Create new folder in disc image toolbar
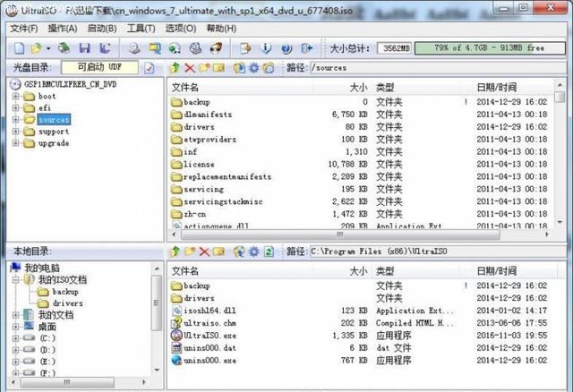Image resolution: width=573 pixels, height=392 pixels. [204, 68]
